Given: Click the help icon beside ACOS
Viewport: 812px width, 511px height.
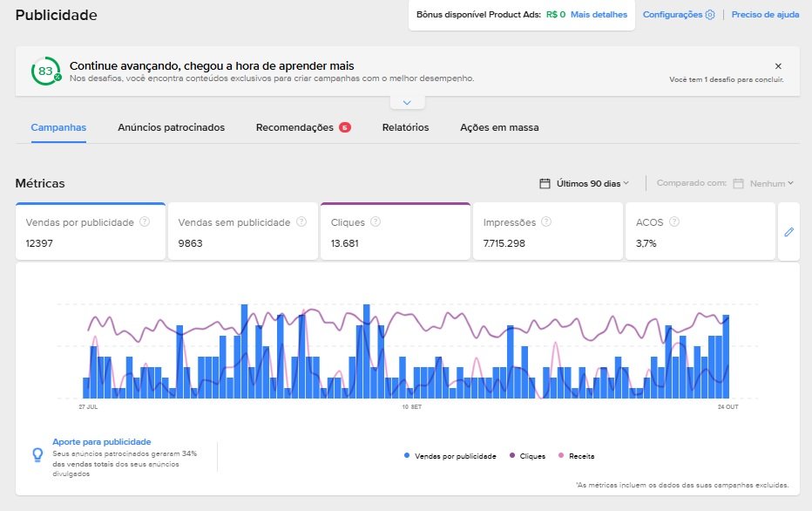Looking at the screenshot, I should pyautogui.click(x=674, y=222).
